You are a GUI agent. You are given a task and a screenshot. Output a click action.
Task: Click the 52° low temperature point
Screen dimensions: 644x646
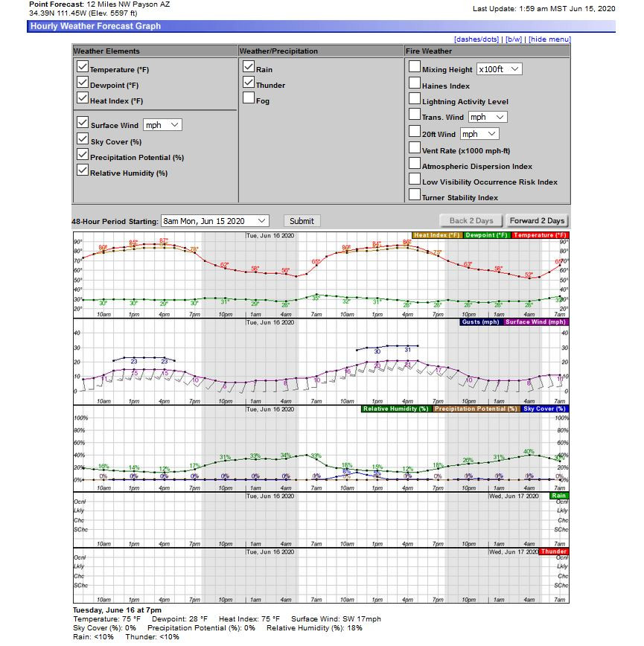529,278
